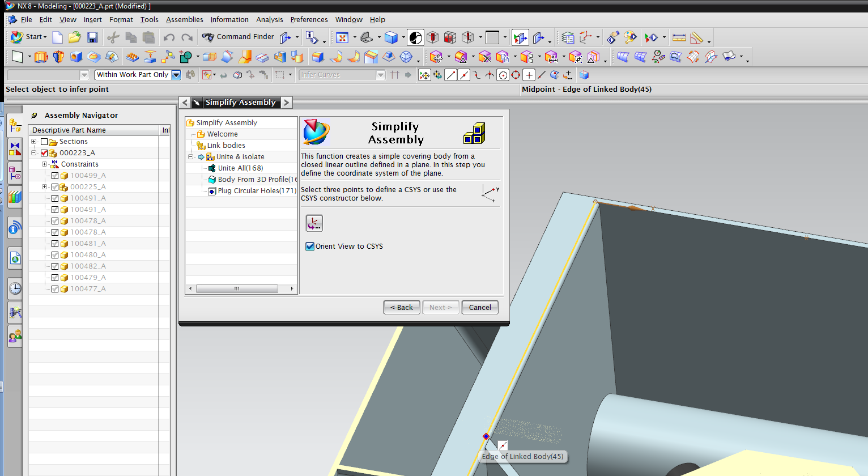Screen dimensions: 868x476
Task: Open the Help menu
Action: (377, 19)
